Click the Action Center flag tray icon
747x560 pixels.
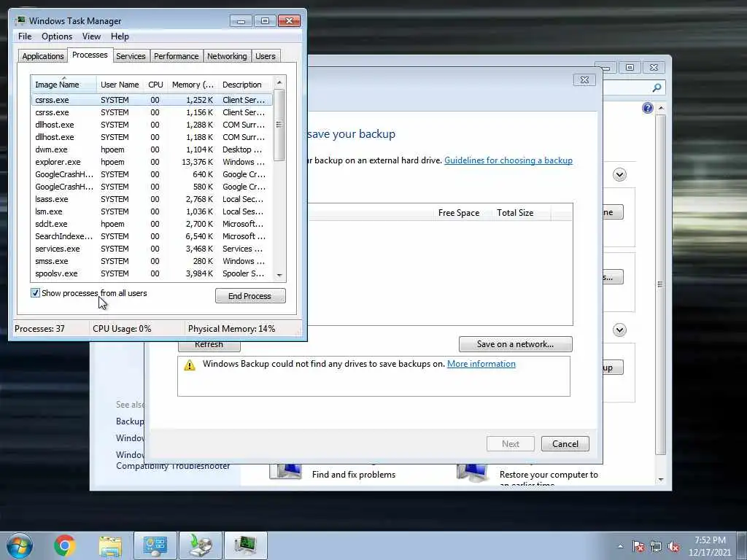[638, 546]
